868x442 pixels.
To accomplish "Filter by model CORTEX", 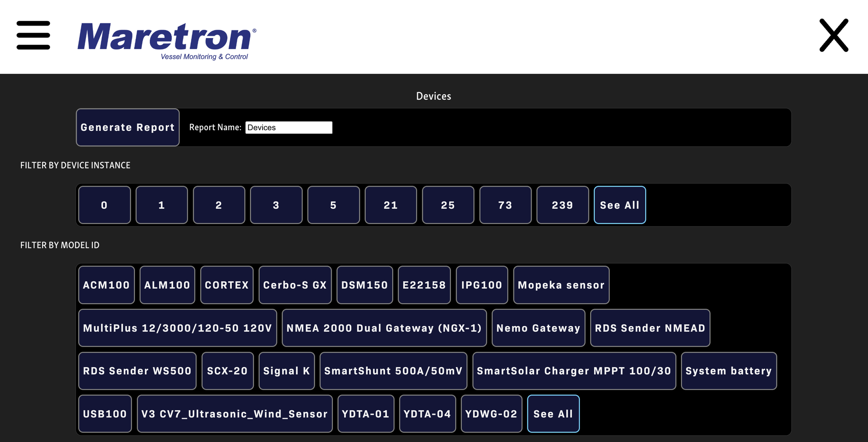I will [227, 285].
